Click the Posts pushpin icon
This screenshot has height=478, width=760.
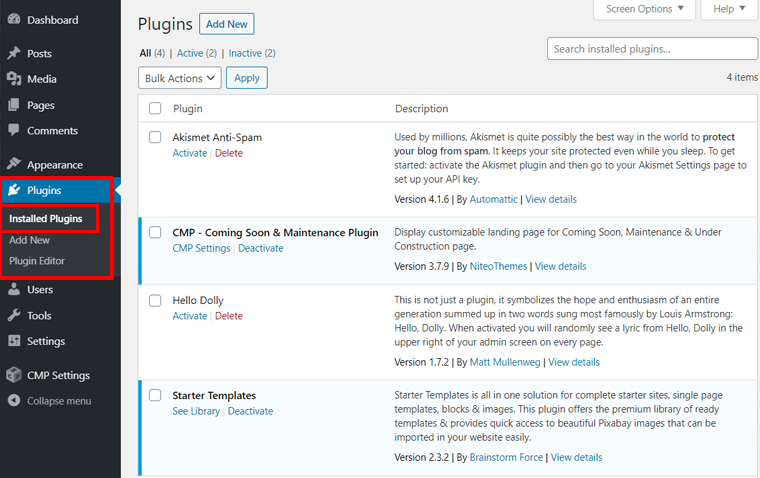pyautogui.click(x=14, y=53)
